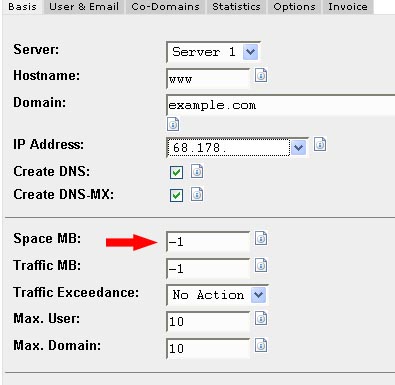Open help icon beside Space MB field
Screen dimensions: 395x385
(x=261, y=238)
